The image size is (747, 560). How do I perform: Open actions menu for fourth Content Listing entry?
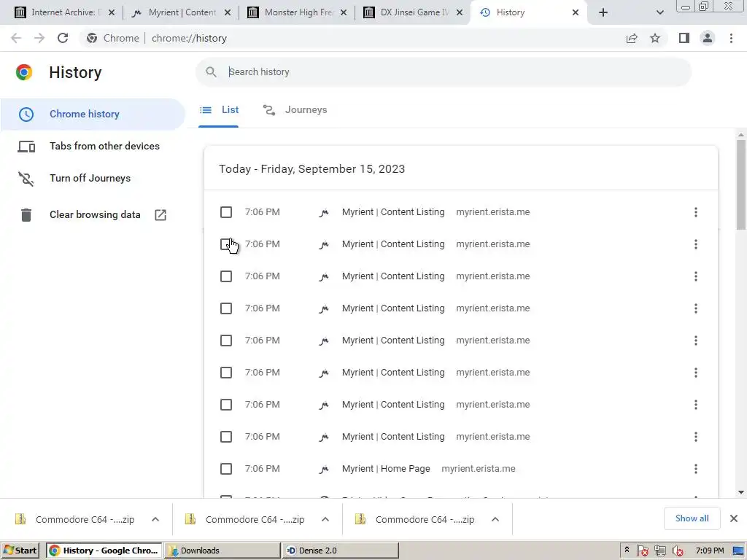coord(695,308)
